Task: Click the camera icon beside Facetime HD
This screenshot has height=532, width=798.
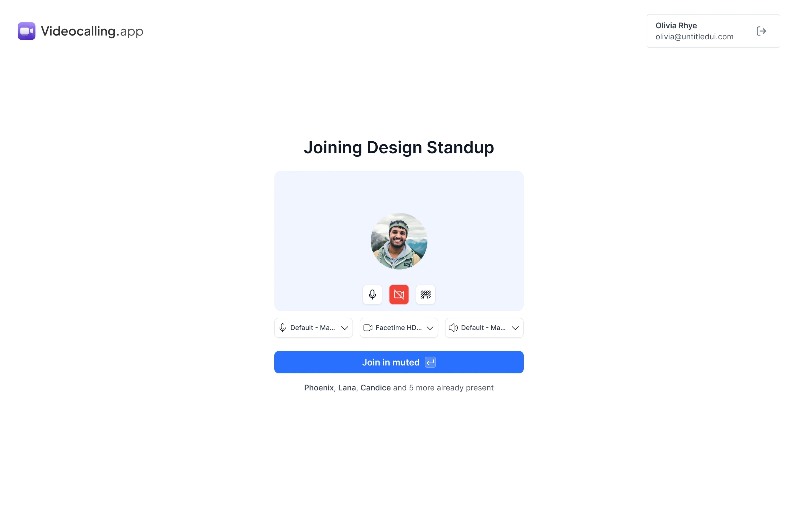Action: point(368,328)
